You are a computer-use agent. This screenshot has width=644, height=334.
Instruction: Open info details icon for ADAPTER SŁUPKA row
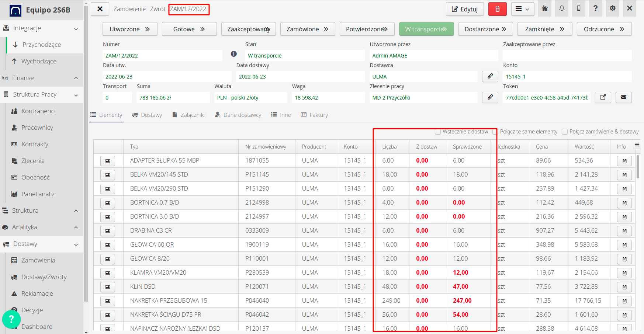click(624, 161)
